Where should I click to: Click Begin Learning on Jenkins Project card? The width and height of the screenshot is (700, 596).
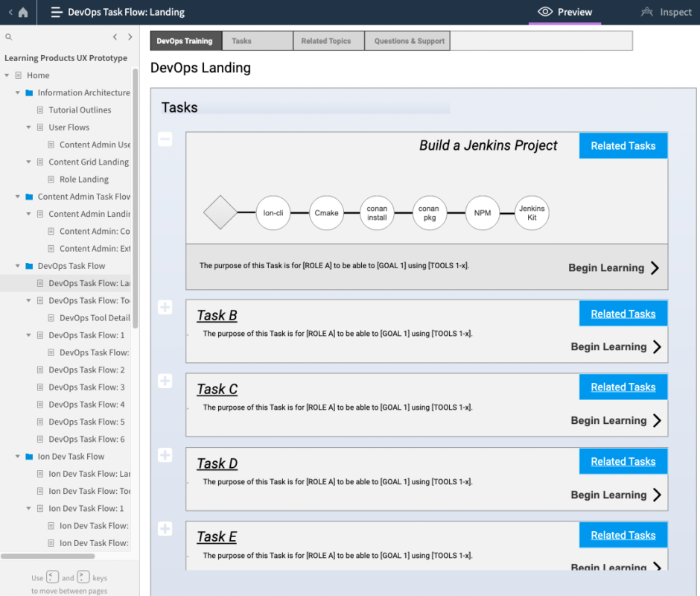point(614,267)
